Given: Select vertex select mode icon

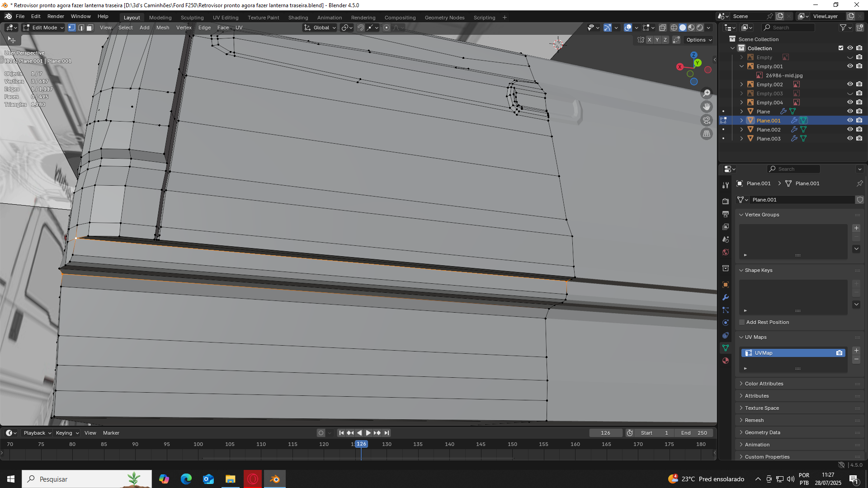Looking at the screenshot, I should (72, 28).
